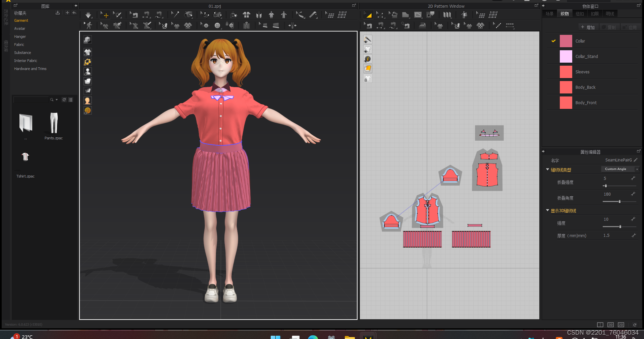This screenshot has width=644, height=339.
Task: Toggle 2D pattern info display icon
Action: pos(368,59)
